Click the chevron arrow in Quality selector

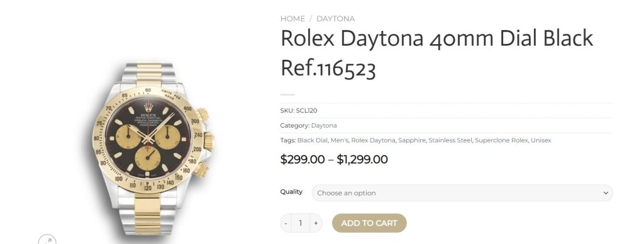pyautogui.click(x=606, y=193)
